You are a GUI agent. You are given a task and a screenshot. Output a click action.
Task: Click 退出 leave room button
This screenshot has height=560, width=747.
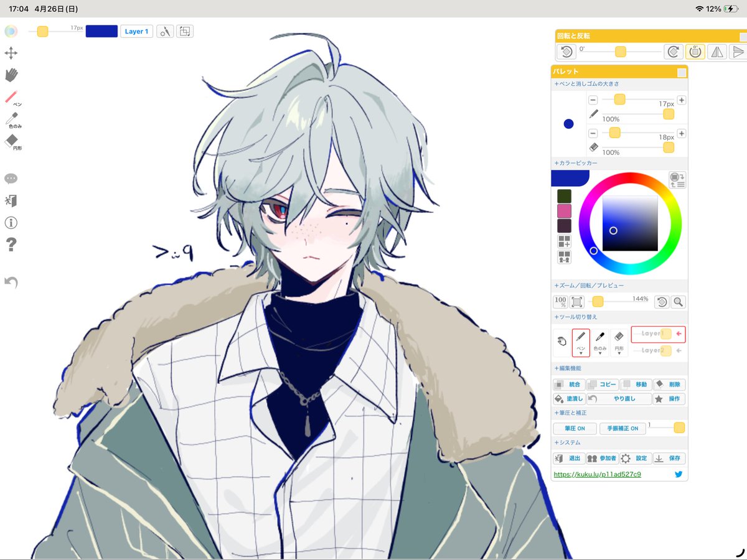coord(569,459)
